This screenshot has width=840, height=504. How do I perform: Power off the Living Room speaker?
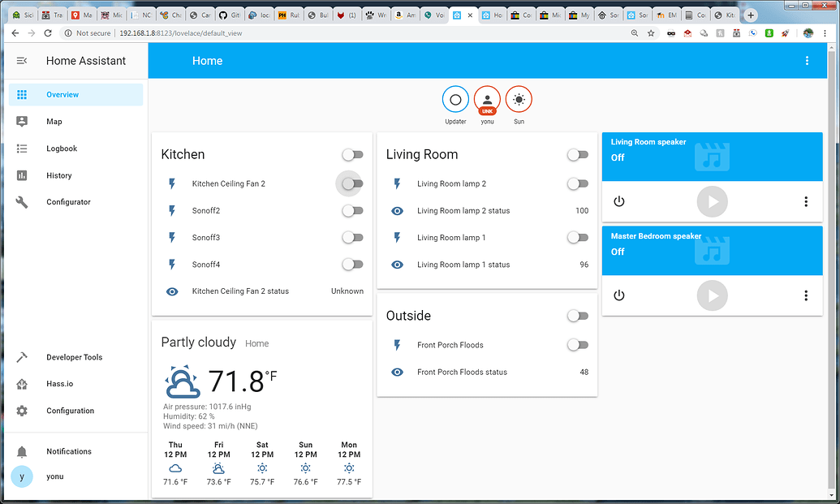[619, 201]
